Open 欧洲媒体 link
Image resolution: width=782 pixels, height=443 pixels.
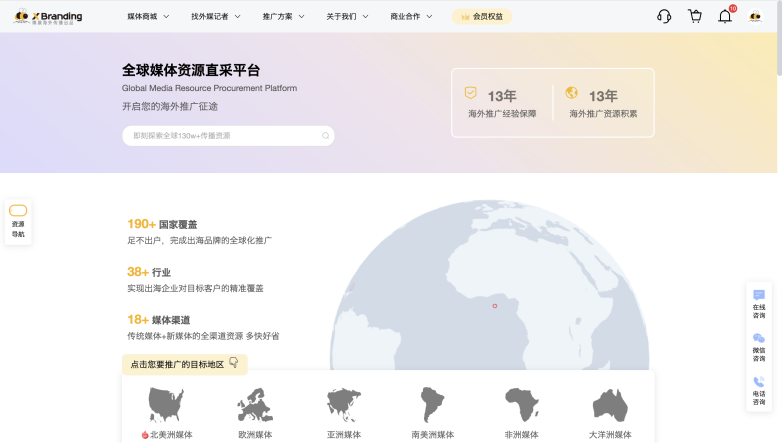pos(255,435)
